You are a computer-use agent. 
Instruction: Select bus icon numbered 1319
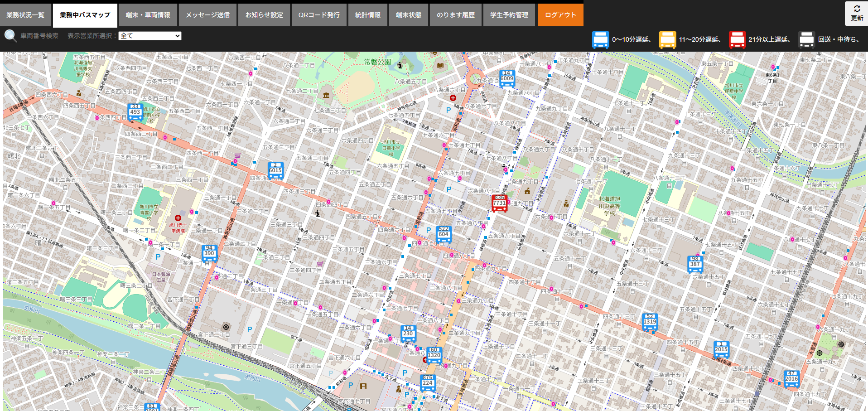(650, 322)
